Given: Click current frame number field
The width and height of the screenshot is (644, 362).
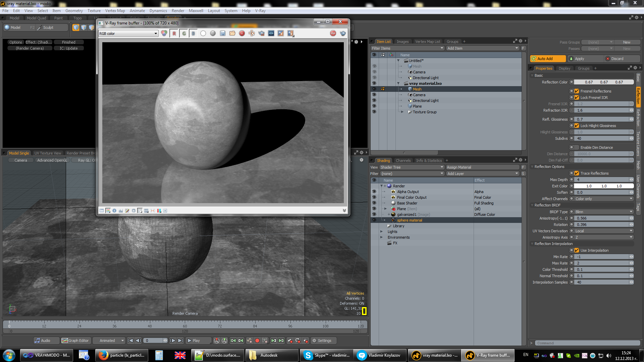Looking at the screenshot, I should (x=155, y=341).
